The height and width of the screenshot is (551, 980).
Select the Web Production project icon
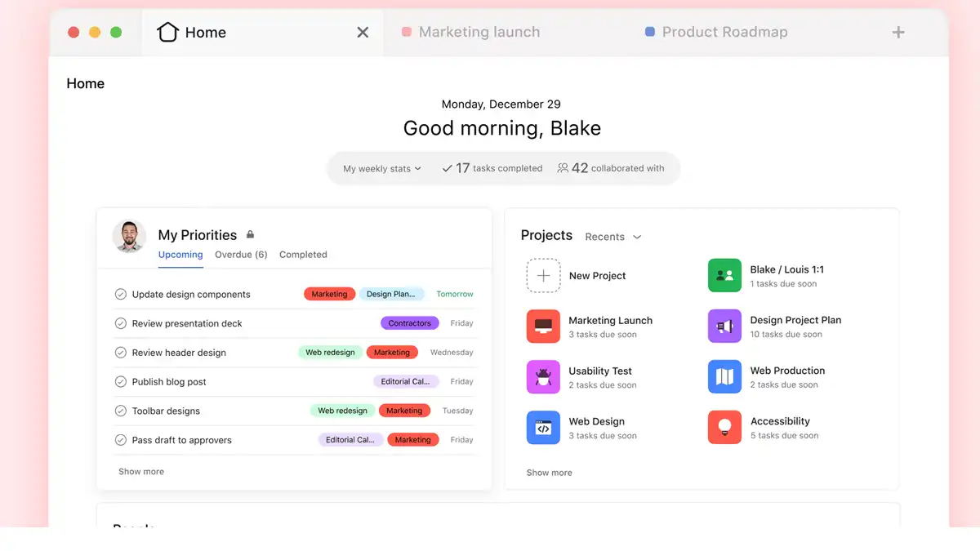click(x=724, y=376)
